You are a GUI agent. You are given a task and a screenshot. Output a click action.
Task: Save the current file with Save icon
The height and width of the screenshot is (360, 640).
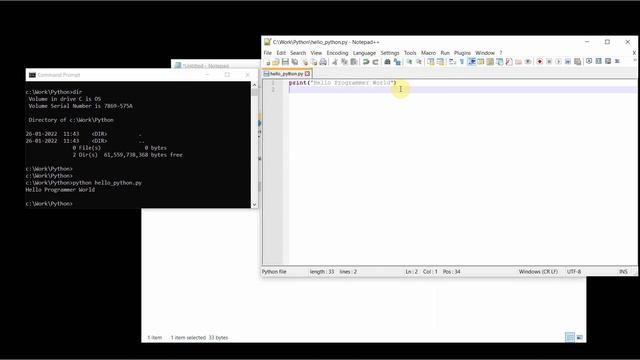[x=285, y=62]
